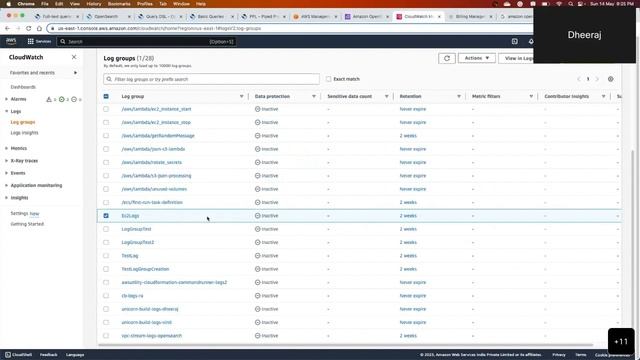Expand the X-Ray traces section
640x360 pixels.
(7, 161)
